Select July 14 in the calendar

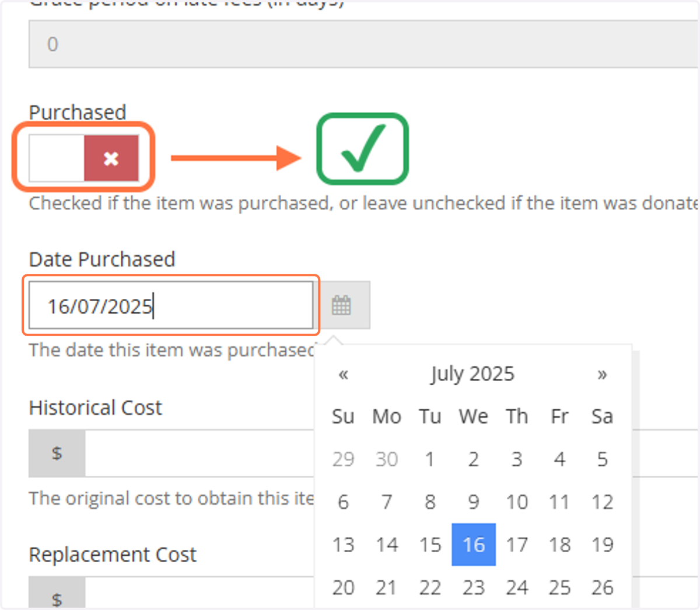(x=387, y=545)
